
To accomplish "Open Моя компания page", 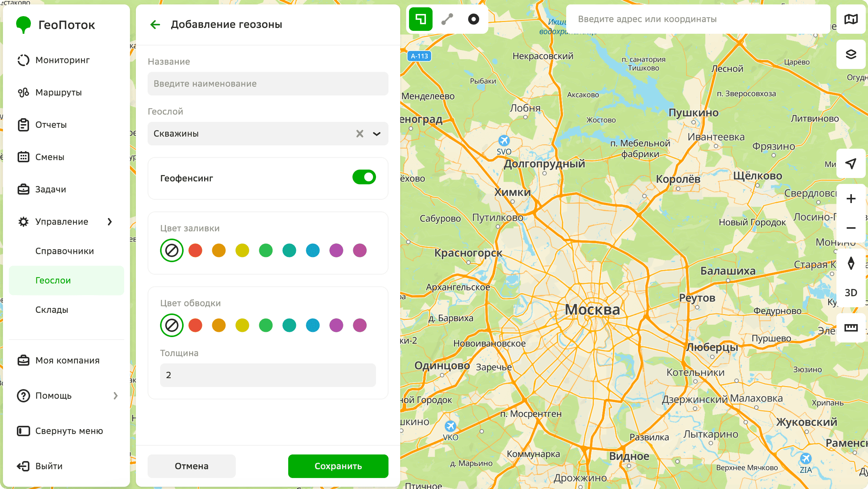I will pyautogui.click(x=66, y=361).
